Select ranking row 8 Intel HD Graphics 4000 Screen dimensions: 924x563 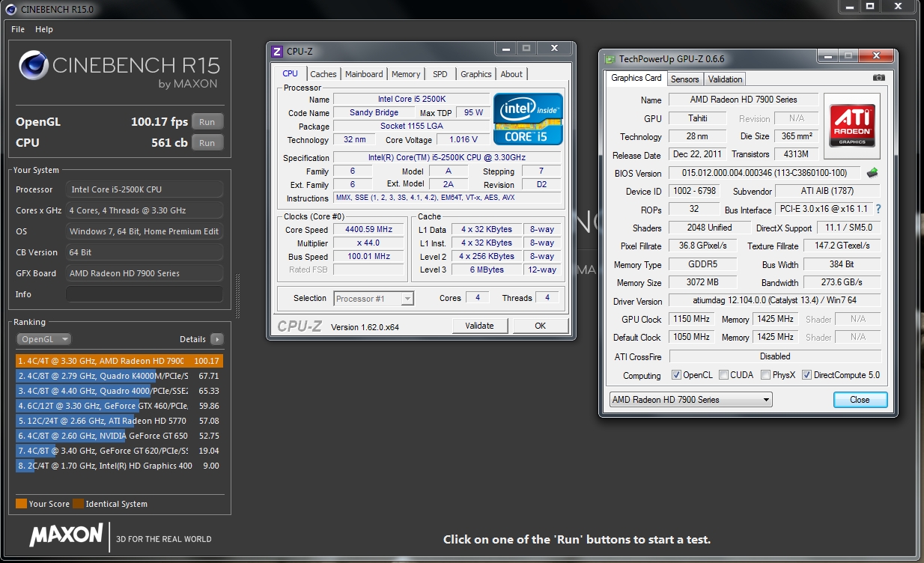pyautogui.click(x=120, y=466)
